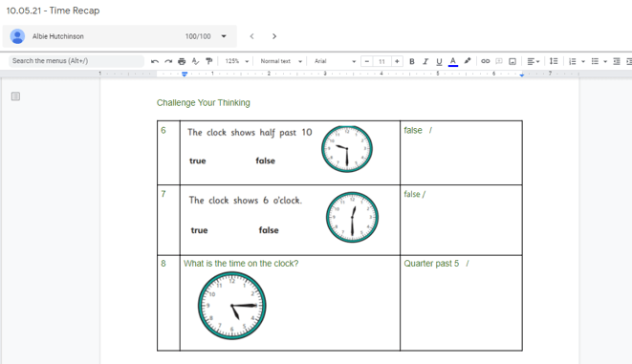Screen dimensions: 632x364
Task: Decrease font size with minus button
Action: click(367, 61)
